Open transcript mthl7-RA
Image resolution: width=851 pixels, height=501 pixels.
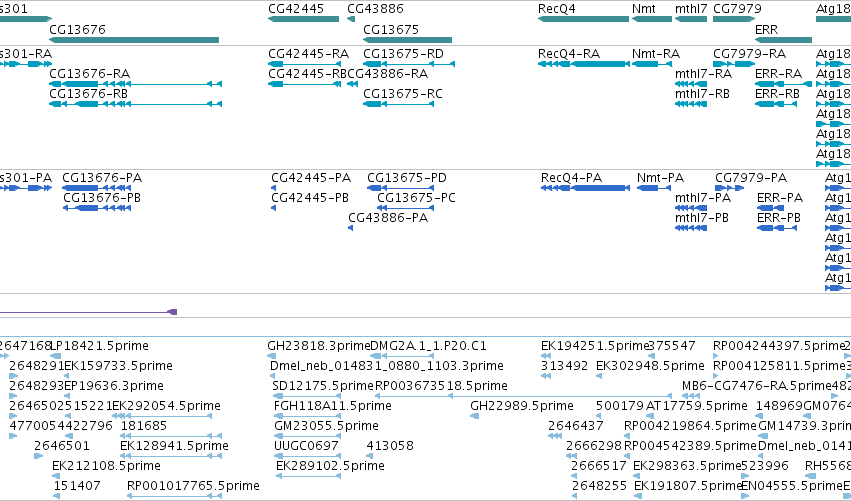[703, 73]
